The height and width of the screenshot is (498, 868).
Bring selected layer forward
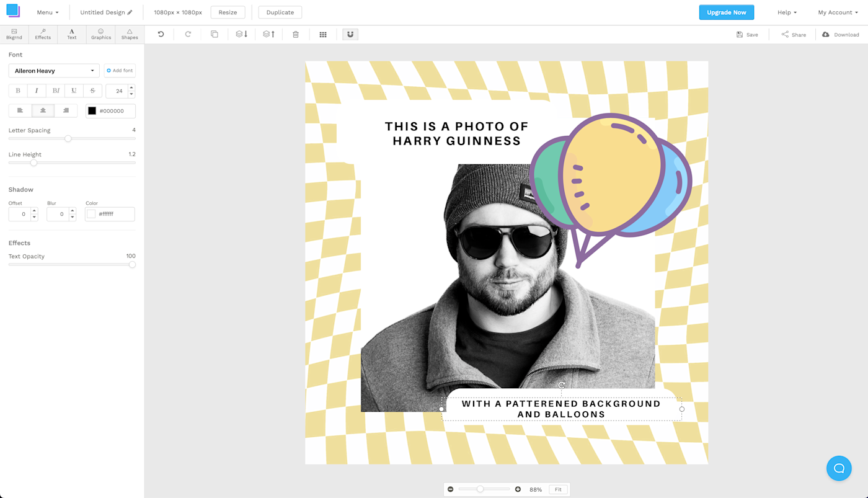[x=268, y=34]
